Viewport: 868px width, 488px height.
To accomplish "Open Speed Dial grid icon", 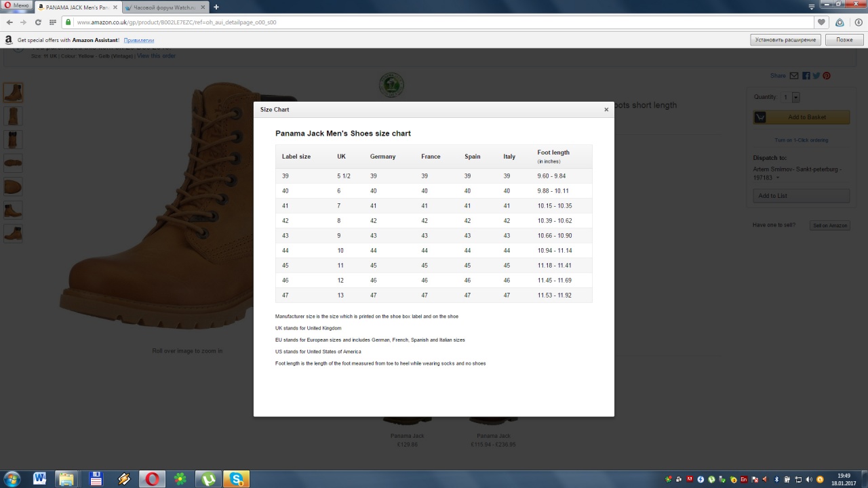I will pyautogui.click(x=52, y=22).
